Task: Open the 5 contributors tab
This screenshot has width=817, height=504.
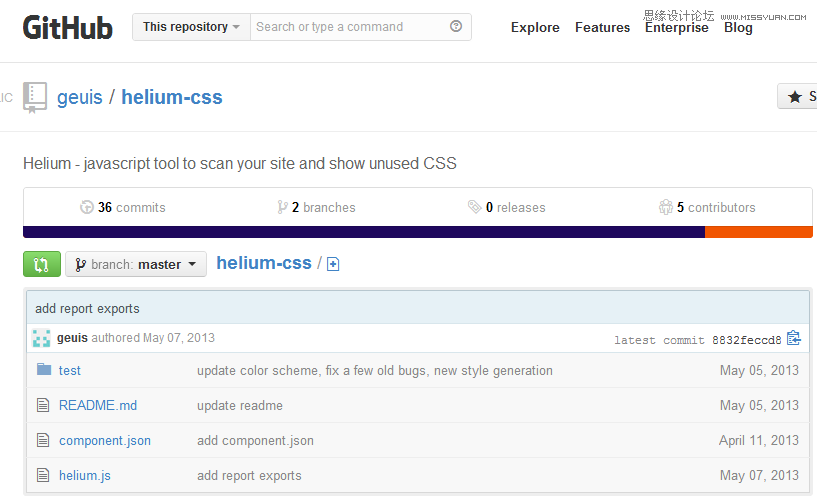Action: click(707, 207)
